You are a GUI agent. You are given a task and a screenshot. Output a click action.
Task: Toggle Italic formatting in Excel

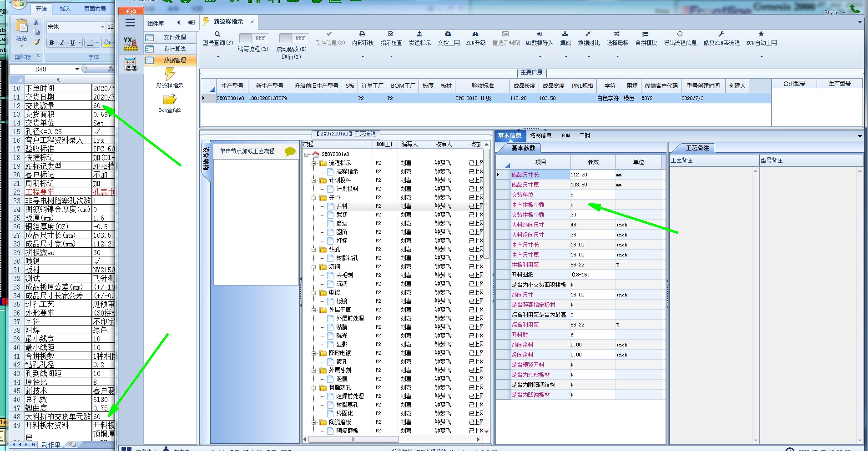62,43
